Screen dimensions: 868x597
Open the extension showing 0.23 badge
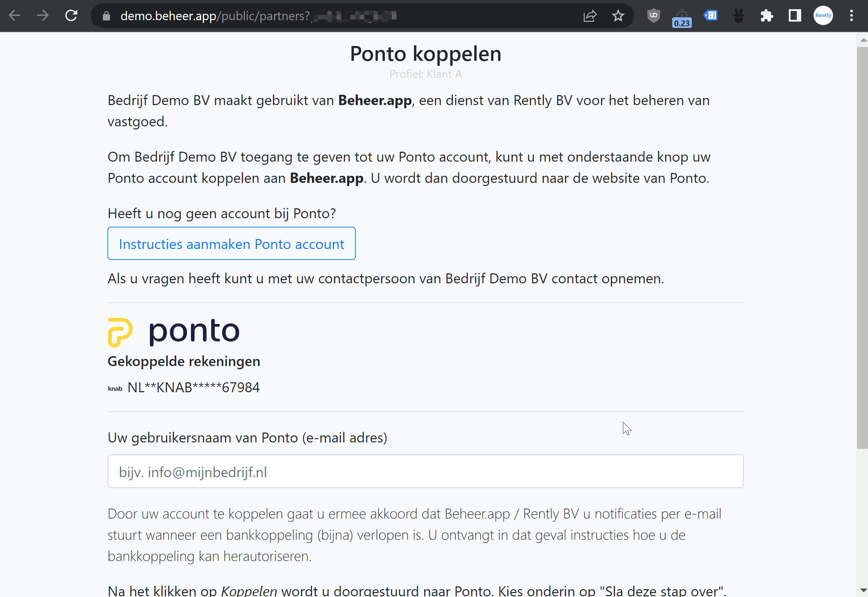pos(682,17)
